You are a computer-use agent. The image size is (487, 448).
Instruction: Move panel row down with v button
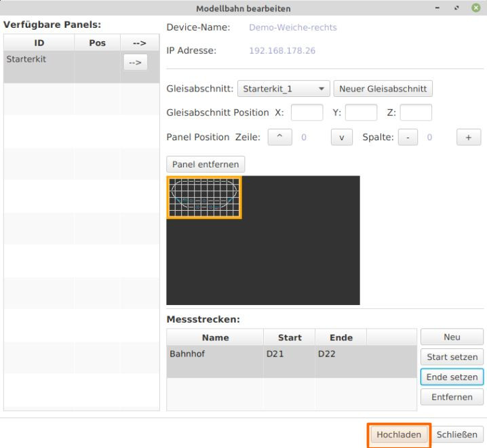(341, 137)
